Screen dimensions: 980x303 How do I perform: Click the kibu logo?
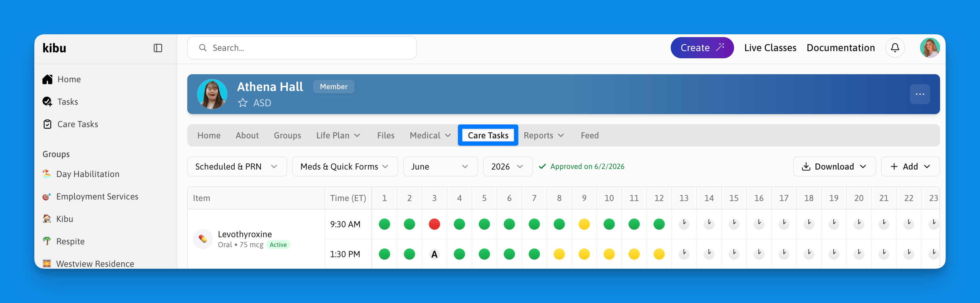(x=54, y=48)
